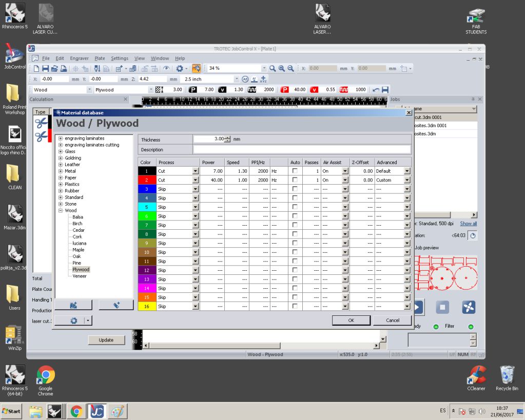The image size is (525, 420).
Task: Check Auto box for color 10 row
Action: (x=295, y=252)
